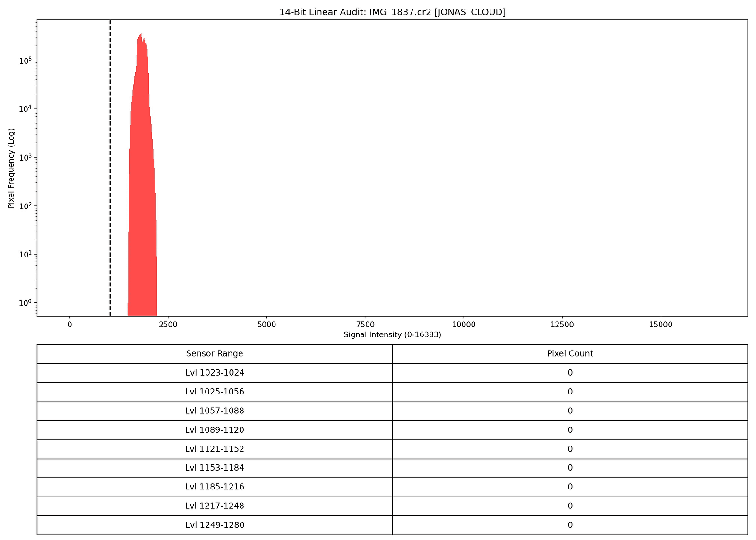This screenshot has width=756, height=540.
Task: Select the 'Sensor Range' column header
Action: pyautogui.click(x=215, y=353)
